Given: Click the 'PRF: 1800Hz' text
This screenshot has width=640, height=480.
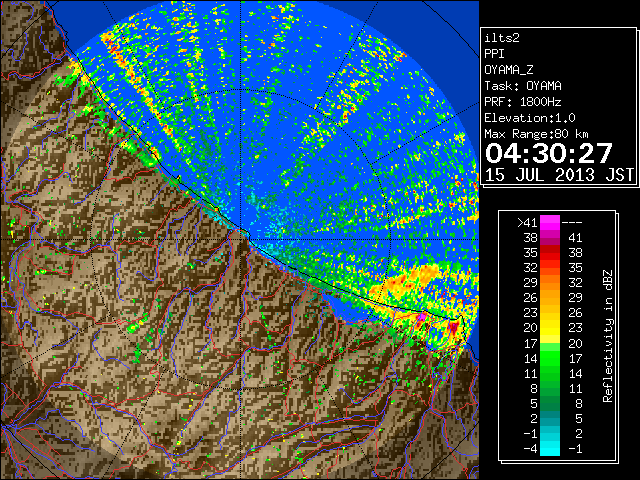Looking at the screenshot, I should (523, 102).
